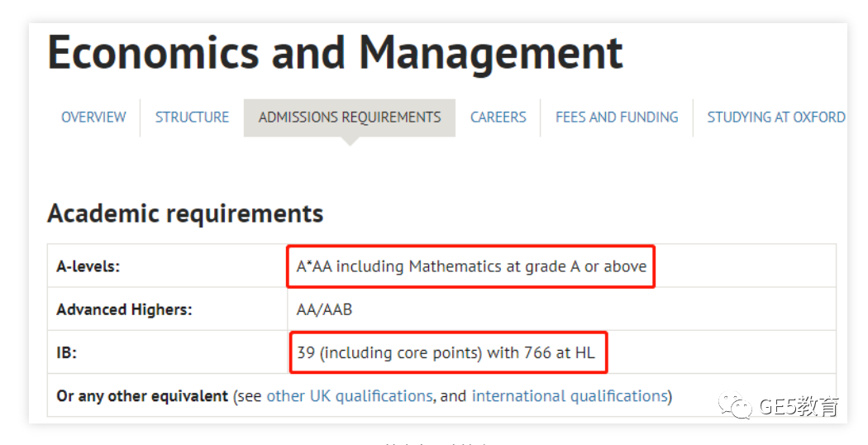Follow the other UK qualifications link
The image size is (868, 445).
pos(350,395)
